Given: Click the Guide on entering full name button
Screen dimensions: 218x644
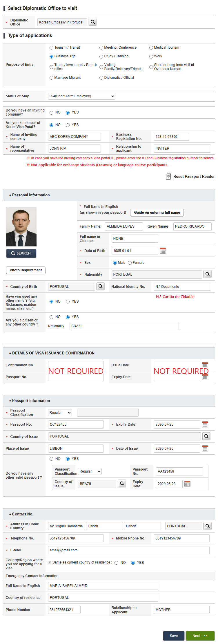Looking at the screenshot, I should point(157,213).
